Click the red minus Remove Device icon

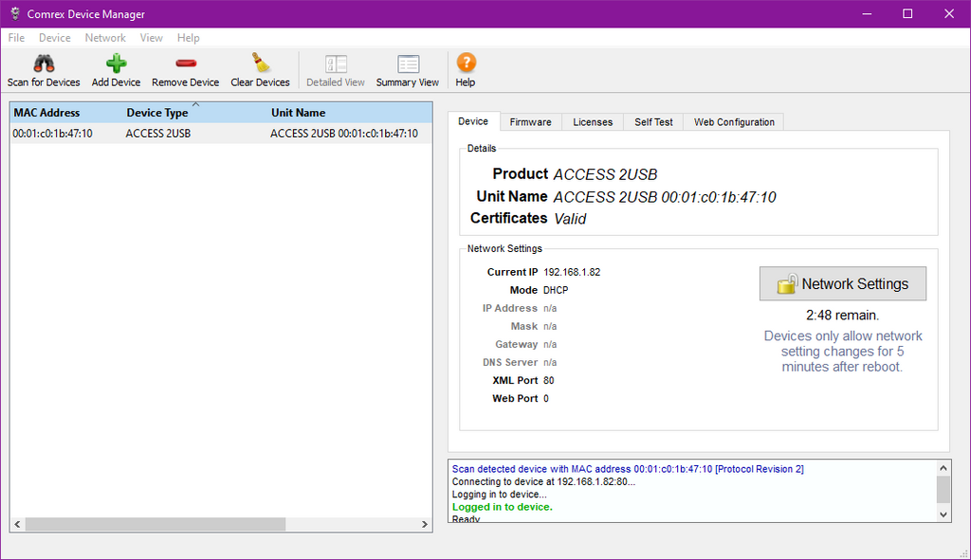click(x=185, y=63)
